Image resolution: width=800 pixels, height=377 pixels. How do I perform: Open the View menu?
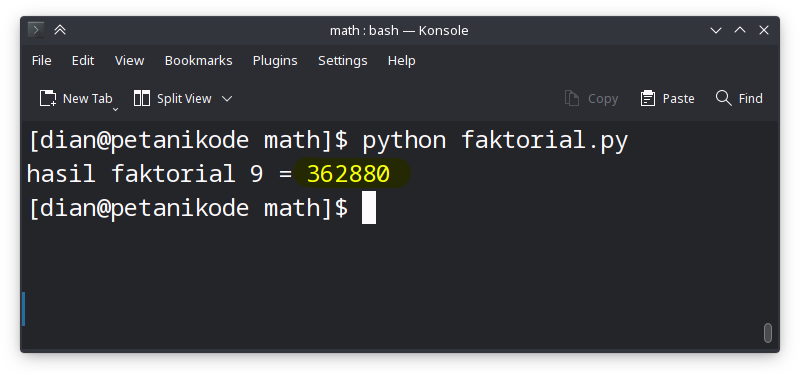point(130,61)
